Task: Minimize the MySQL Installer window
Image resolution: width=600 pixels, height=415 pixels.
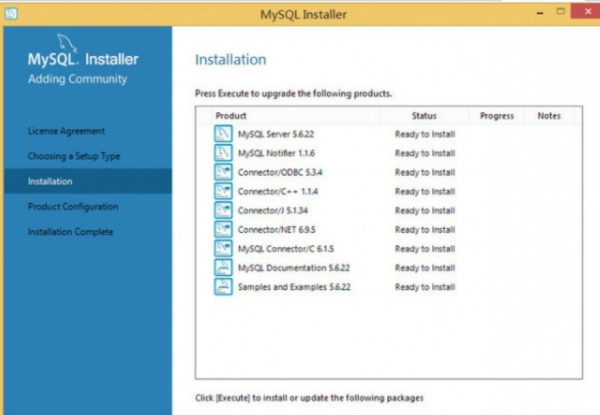Action: (x=540, y=13)
